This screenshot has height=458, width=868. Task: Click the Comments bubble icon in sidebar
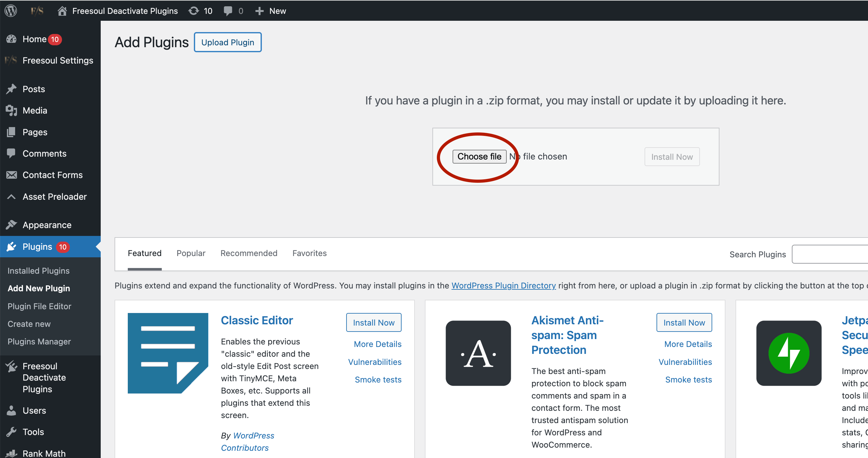(11, 154)
